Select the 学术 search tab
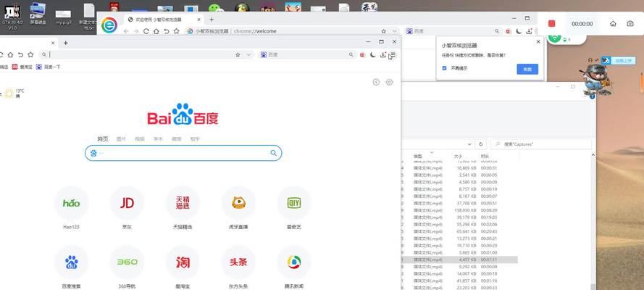The image size is (644, 290). (158, 139)
